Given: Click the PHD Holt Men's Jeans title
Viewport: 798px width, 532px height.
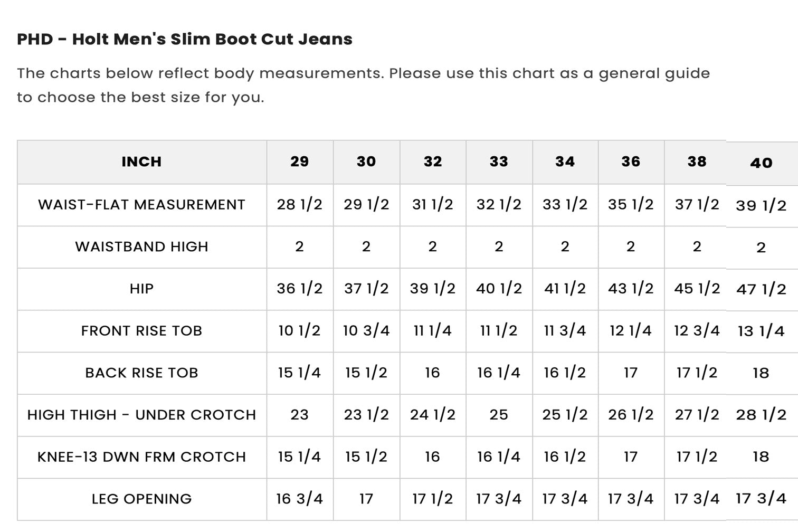Looking at the screenshot, I should [x=185, y=39].
